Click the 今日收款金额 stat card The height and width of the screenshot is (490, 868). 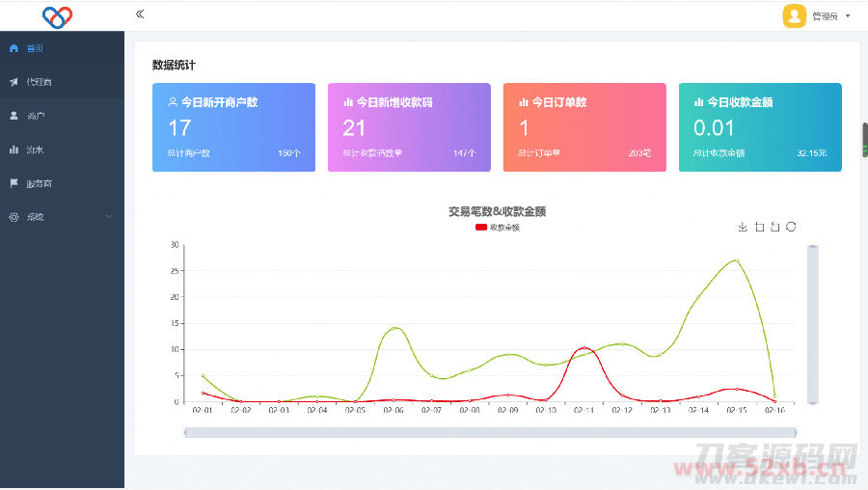[x=760, y=127]
